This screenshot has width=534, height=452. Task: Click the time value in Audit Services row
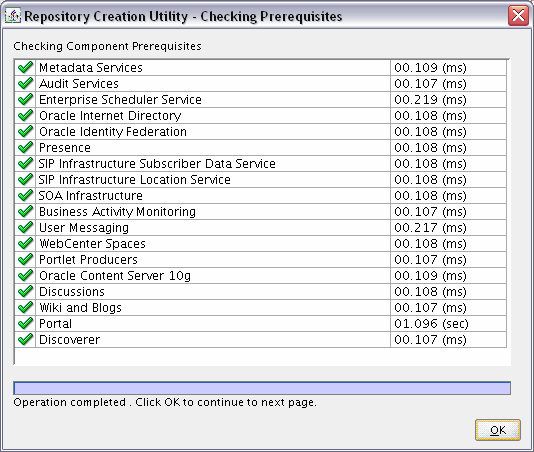(x=430, y=83)
